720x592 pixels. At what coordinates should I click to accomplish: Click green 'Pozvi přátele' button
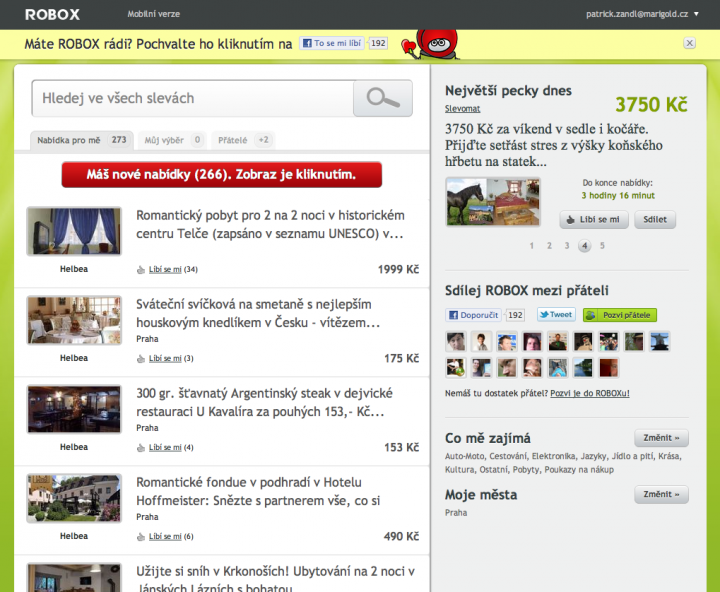(x=620, y=315)
